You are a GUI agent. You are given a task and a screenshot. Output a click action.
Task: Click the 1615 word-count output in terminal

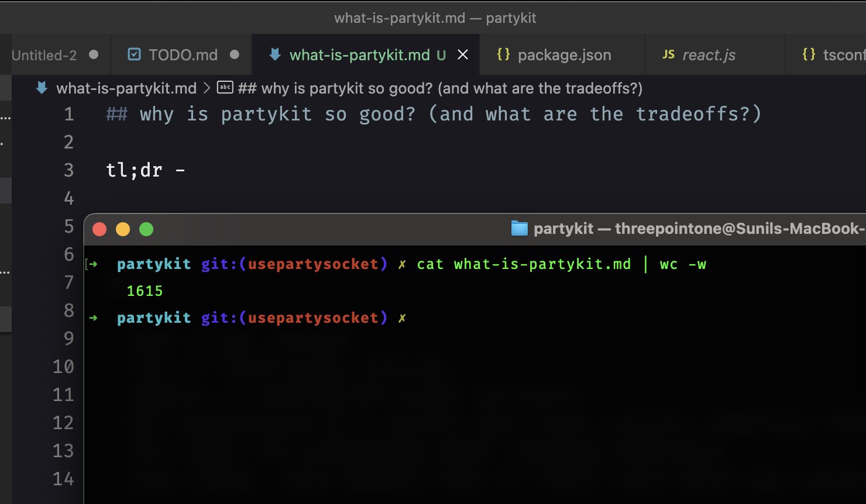[144, 290]
